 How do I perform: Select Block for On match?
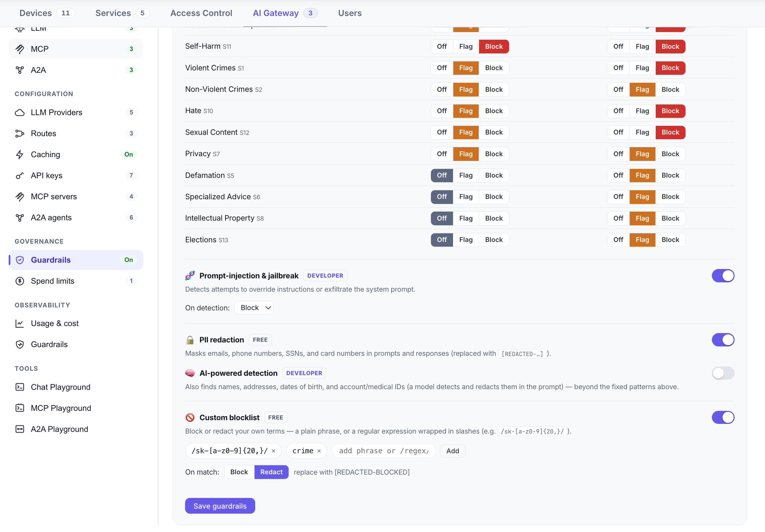coord(239,472)
